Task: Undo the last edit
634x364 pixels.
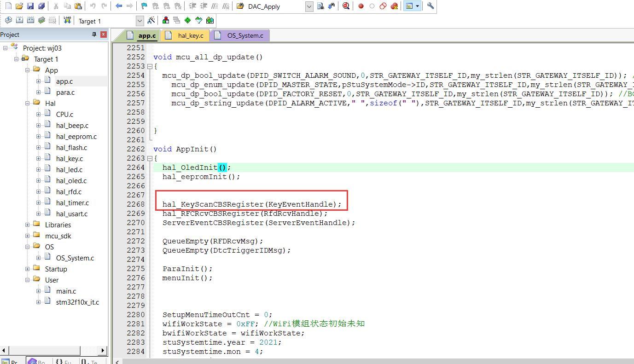Action: tap(93, 6)
